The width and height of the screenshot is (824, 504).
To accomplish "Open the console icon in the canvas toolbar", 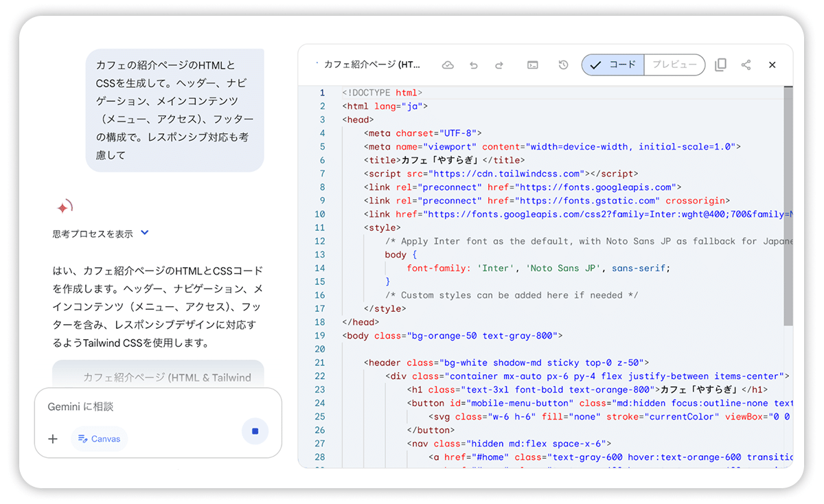I will click(533, 65).
